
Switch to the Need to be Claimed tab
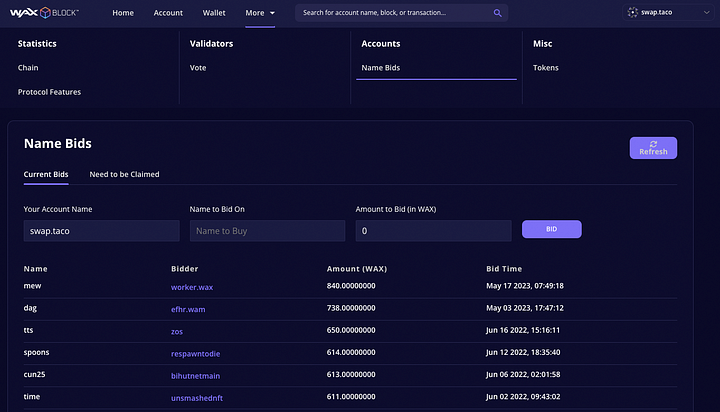click(x=124, y=174)
